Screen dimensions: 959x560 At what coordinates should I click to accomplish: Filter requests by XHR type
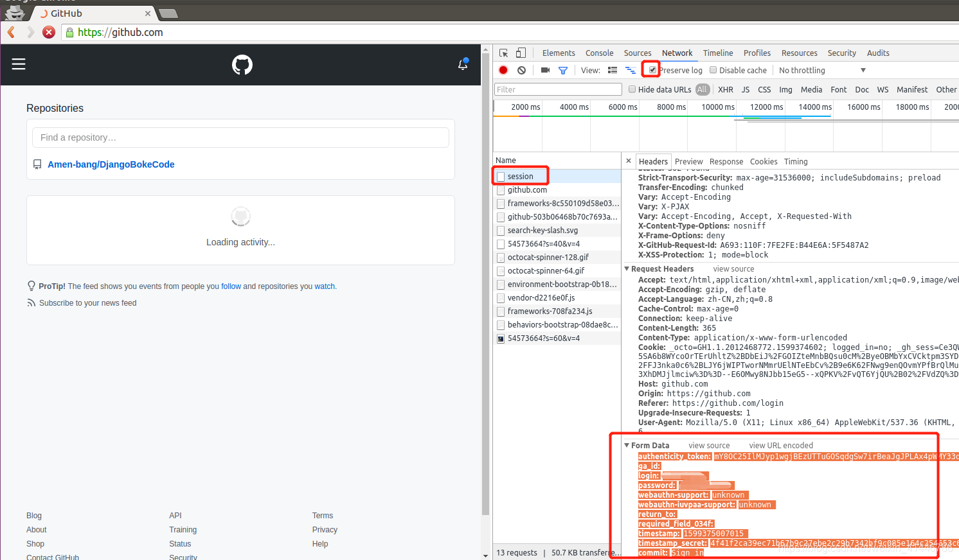click(x=726, y=89)
